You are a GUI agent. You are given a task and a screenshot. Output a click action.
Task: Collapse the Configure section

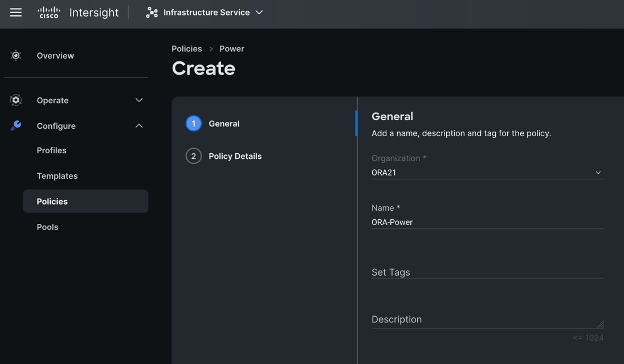[138, 126]
